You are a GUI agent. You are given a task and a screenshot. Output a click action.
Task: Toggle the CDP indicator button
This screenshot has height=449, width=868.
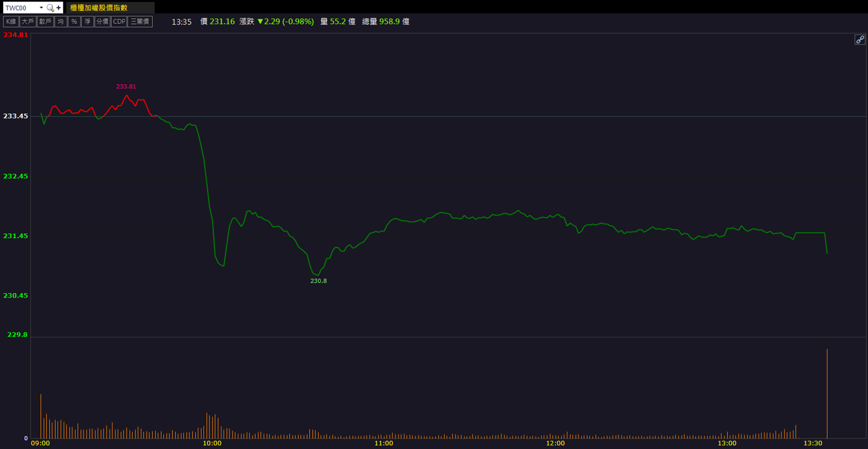pos(118,21)
